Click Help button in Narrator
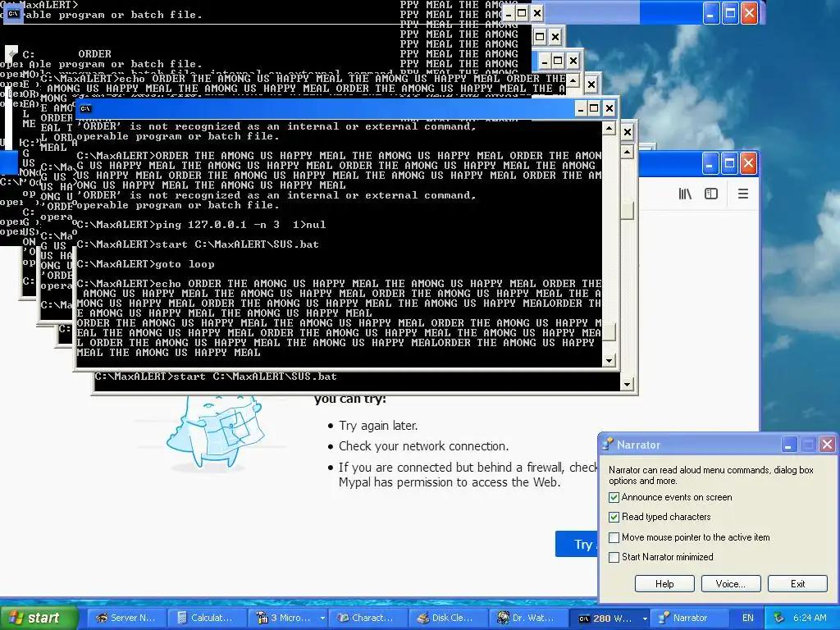Image resolution: width=840 pixels, height=630 pixels. 664,584
